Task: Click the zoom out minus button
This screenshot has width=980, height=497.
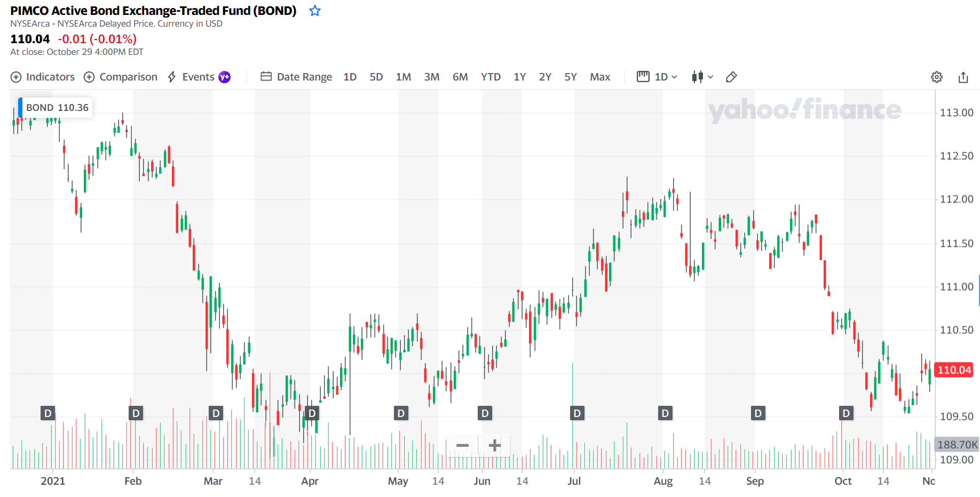Action: (x=462, y=445)
